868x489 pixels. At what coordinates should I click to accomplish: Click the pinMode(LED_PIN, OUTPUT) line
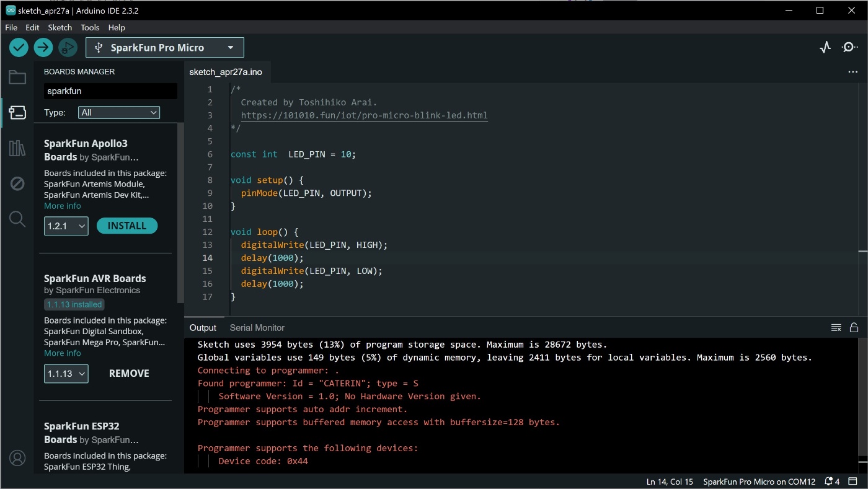click(306, 193)
